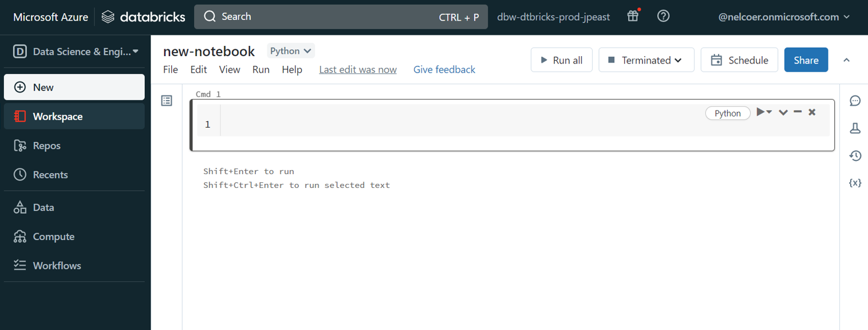Image resolution: width=868 pixels, height=330 pixels.
Task: Collapse the notebook header with the caret
Action: [846, 60]
